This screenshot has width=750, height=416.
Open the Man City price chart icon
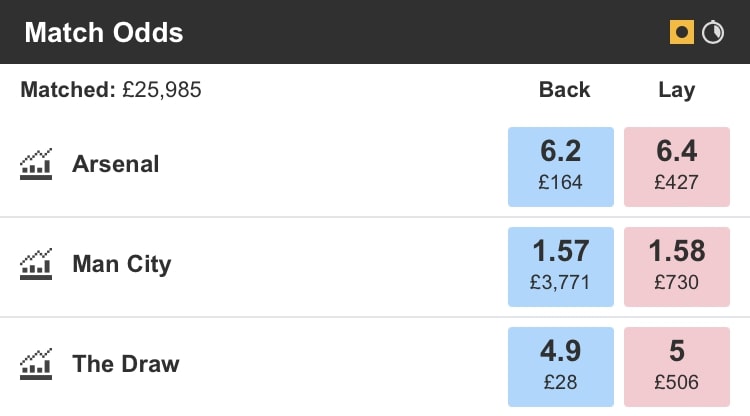tap(36, 264)
